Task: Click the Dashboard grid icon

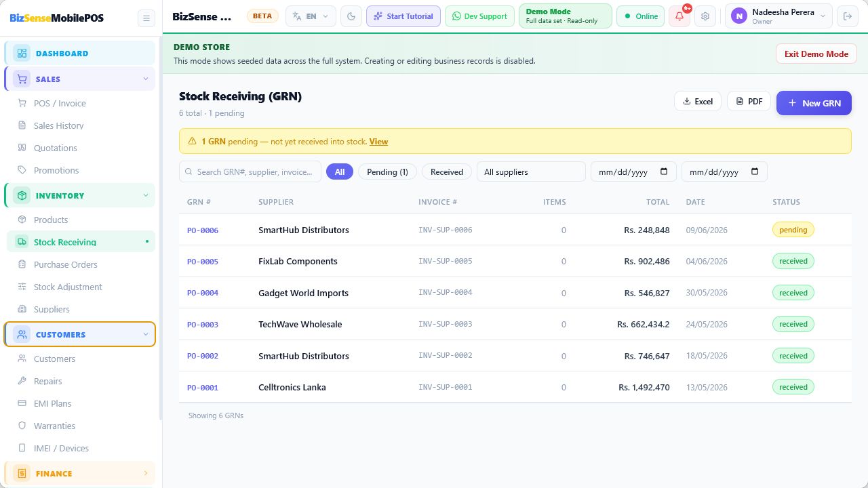Action: pyautogui.click(x=22, y=54)
